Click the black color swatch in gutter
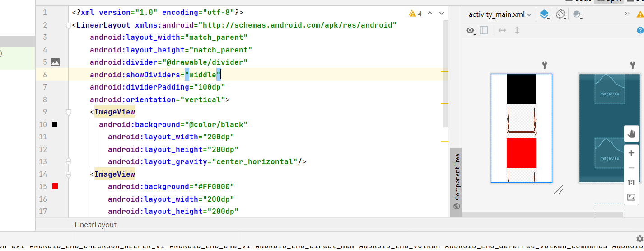Viewport: 644px width, 251px height. [55, 124]
